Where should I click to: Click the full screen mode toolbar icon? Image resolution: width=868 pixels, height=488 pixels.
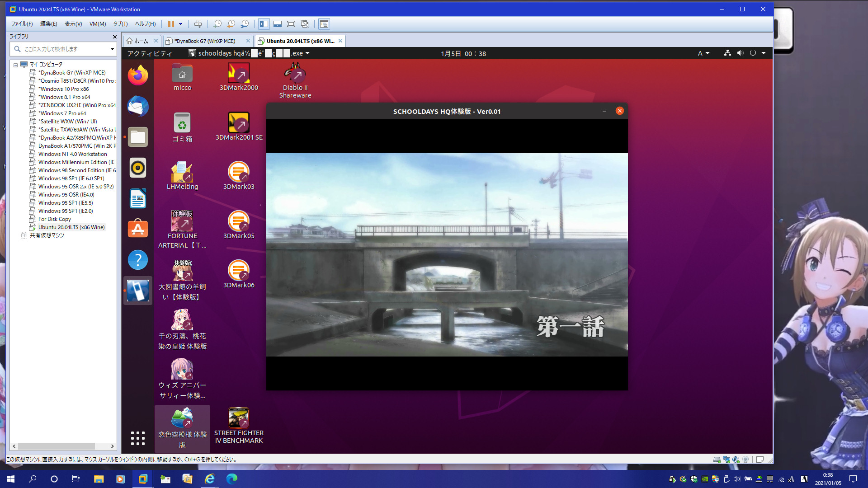(x=291, y=24)
